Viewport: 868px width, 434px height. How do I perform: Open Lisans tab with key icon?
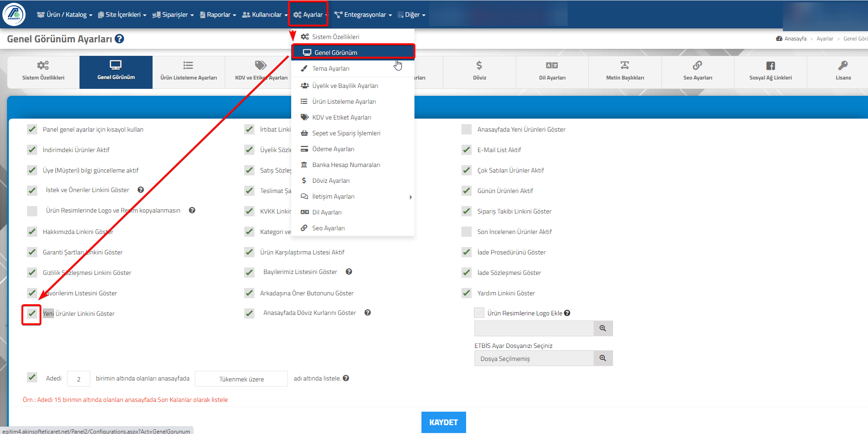(x=843, y=72)
